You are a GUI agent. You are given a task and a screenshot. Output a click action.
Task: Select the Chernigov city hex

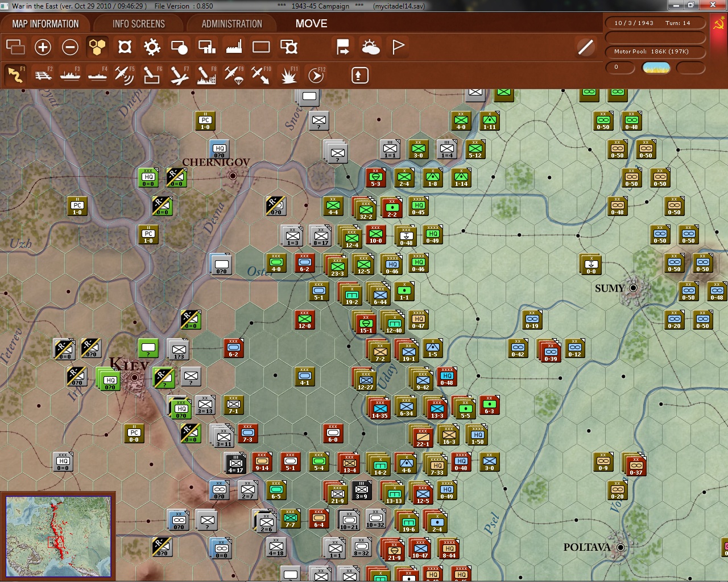(x=233, y=176)
